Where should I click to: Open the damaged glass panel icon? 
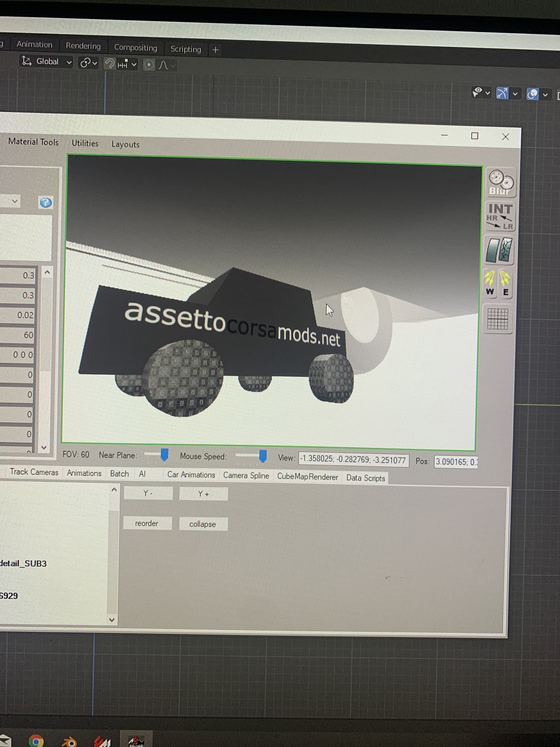tap(499, 250)
